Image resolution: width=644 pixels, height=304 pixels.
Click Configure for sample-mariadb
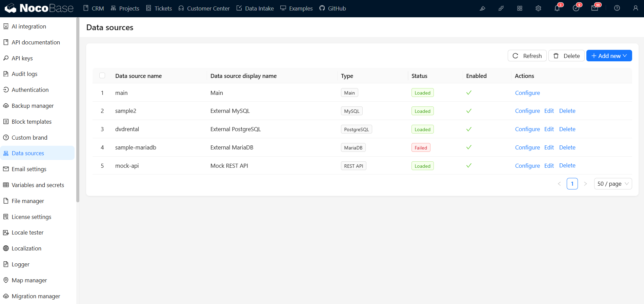527,147
